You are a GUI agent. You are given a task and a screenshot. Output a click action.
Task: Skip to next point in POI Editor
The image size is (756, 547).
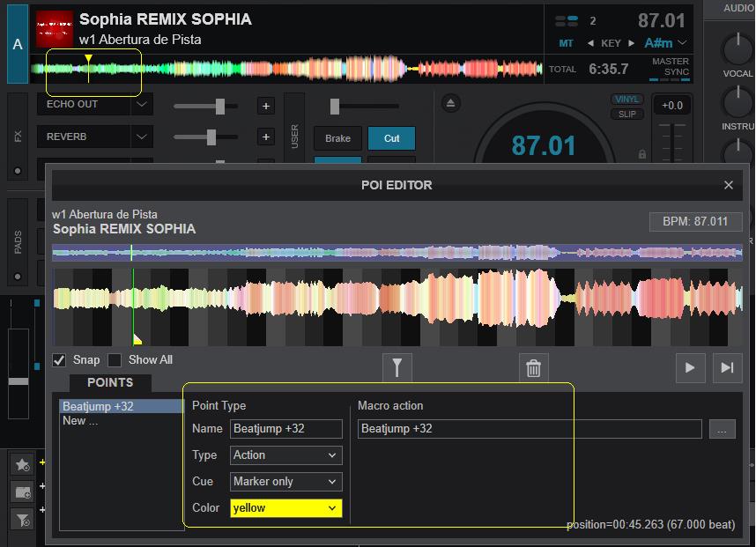point(727,367)
